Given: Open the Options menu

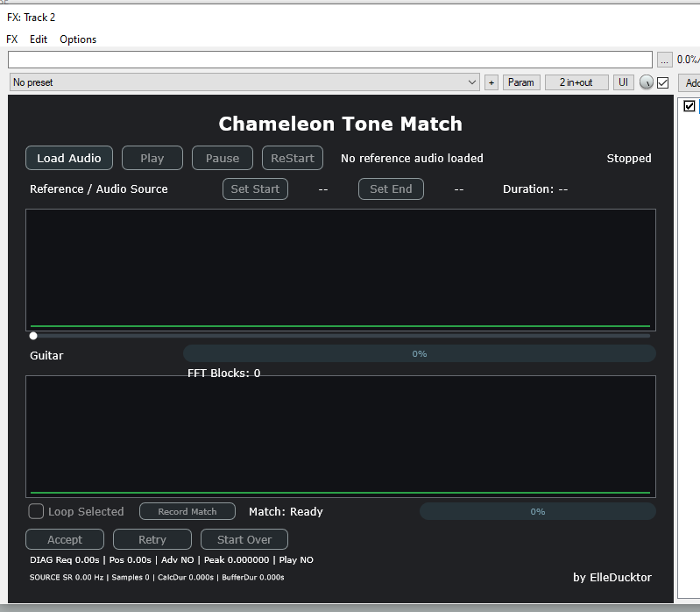Looking at the screenshot, I should click(78, 39).
